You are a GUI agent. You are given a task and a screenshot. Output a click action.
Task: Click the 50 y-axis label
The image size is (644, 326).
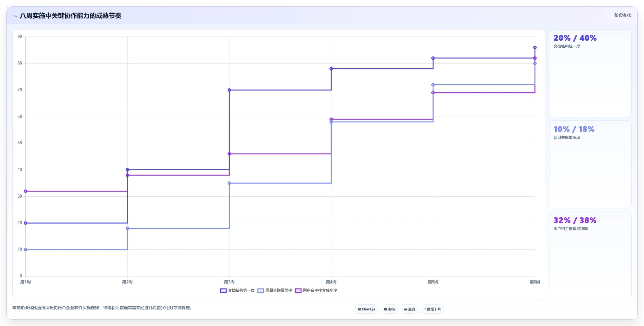[20, 143]
